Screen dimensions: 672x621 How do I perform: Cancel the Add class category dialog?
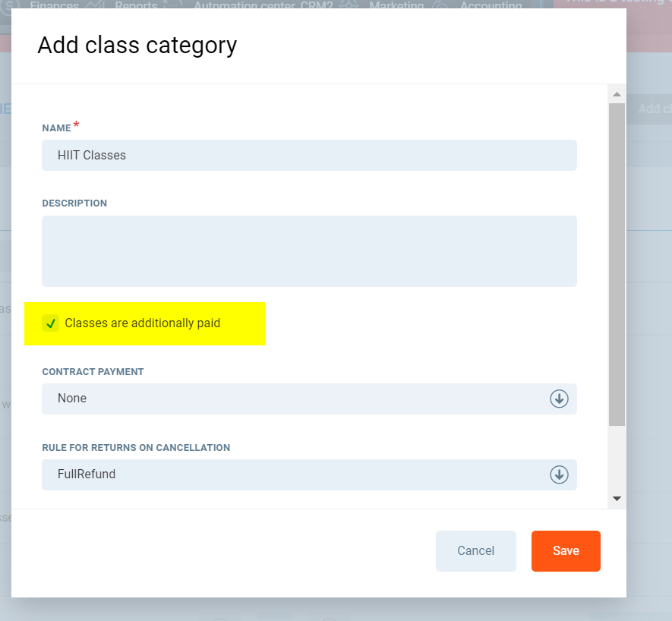coord(475,551)
